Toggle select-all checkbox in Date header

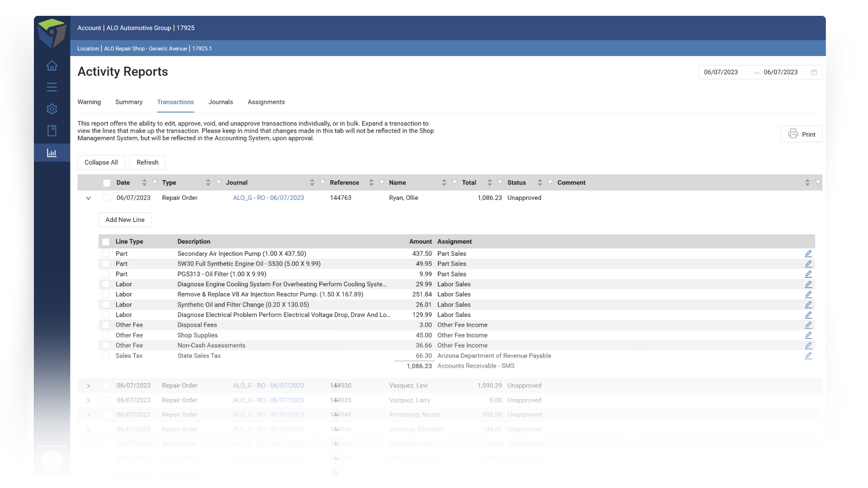click(x=106, y=183)
